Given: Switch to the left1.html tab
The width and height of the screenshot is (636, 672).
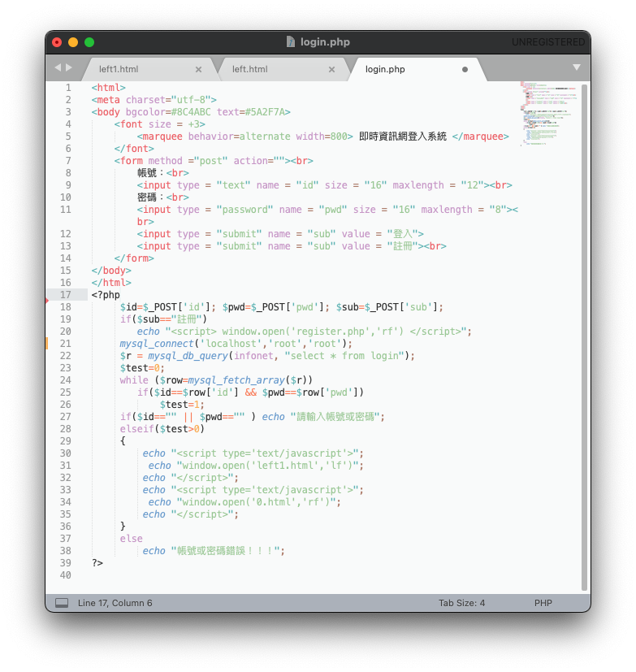Looking at the screenshot, I should [x=119, y=69].
